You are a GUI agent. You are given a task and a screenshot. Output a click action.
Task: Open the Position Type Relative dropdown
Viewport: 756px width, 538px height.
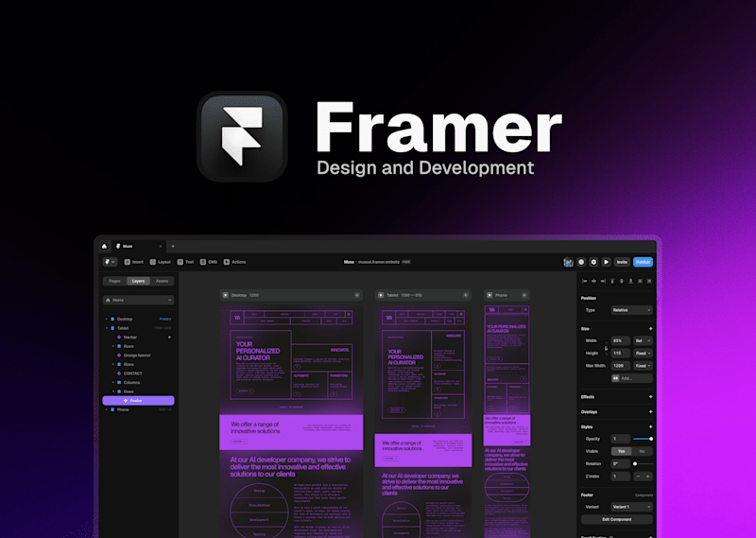tap(631, 310)
